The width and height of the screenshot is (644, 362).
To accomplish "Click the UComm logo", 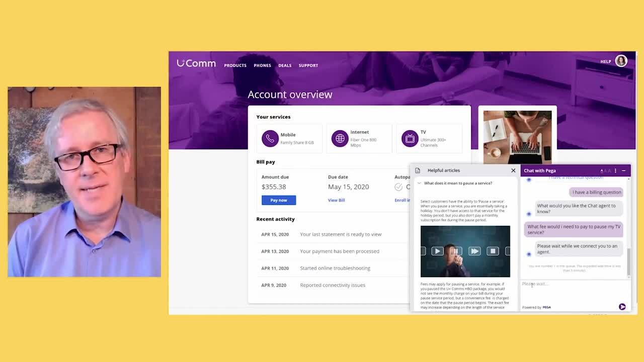I will [x=196, y=64].
